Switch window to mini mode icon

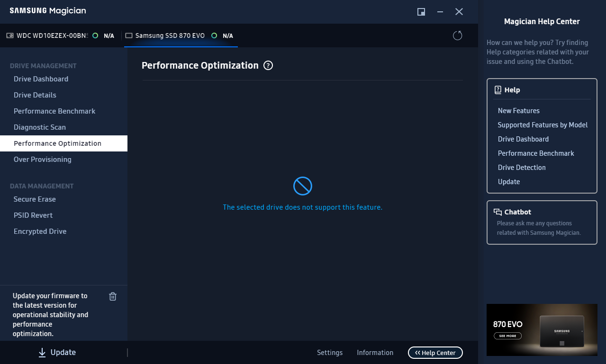coord(421,12)
